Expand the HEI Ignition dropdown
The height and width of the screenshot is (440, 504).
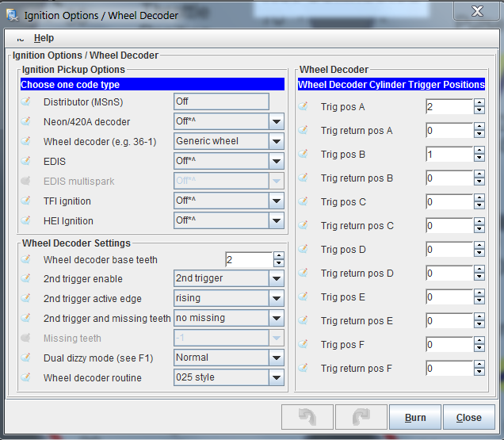coord(276,221)
